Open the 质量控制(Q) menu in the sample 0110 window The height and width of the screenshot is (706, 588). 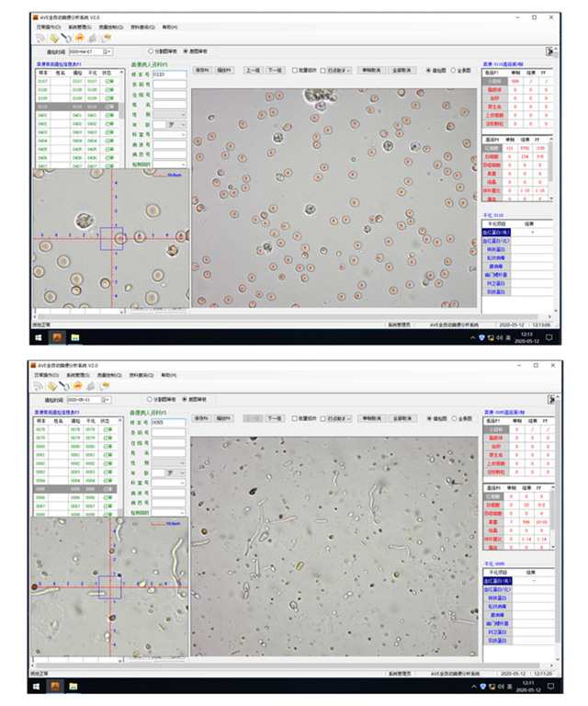click(x=110, y=27)
